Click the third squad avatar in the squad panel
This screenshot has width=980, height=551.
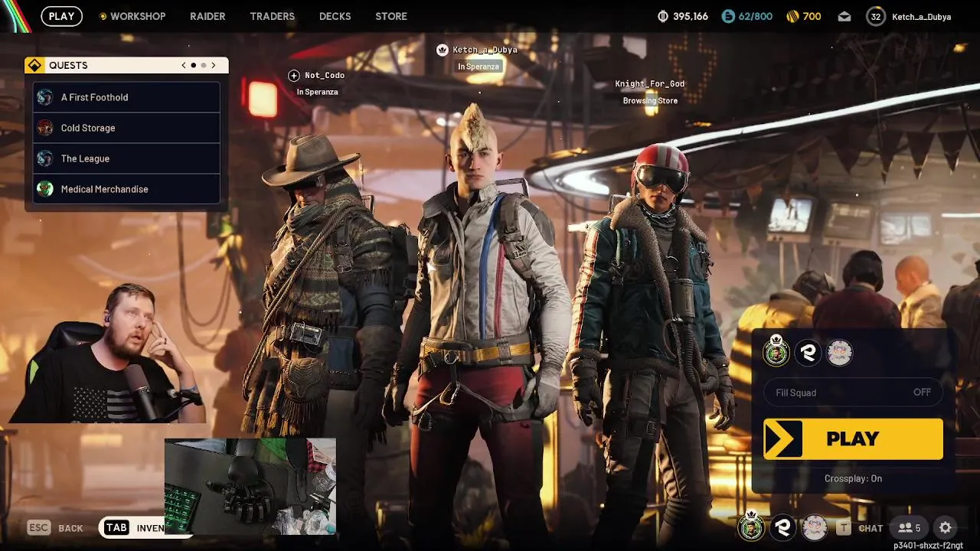coord(839,353)
